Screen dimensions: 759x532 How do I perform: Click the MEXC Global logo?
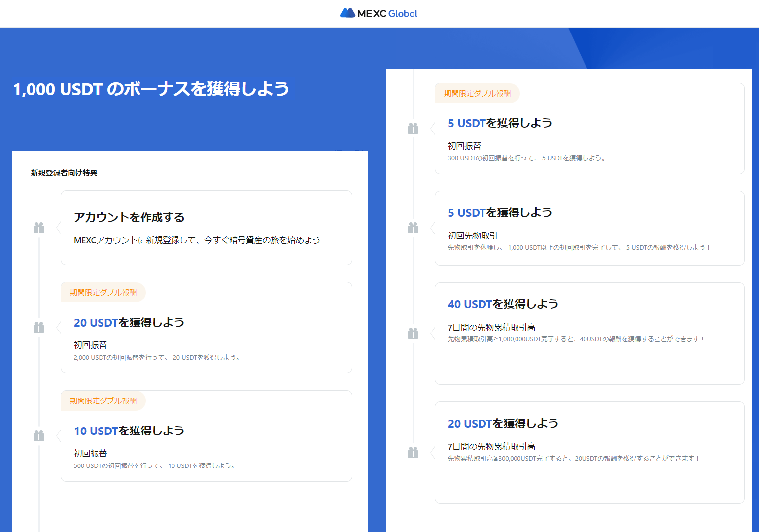click(x=379, y=13)
